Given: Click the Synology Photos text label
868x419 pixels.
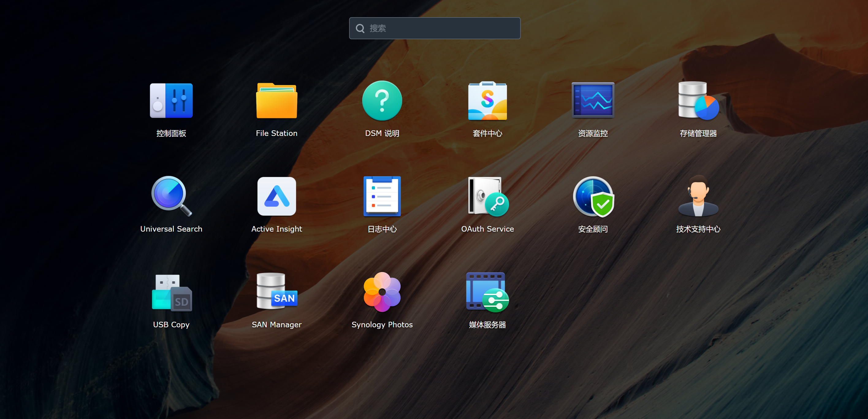Looking at the screenshot, I should click(382, 325).
